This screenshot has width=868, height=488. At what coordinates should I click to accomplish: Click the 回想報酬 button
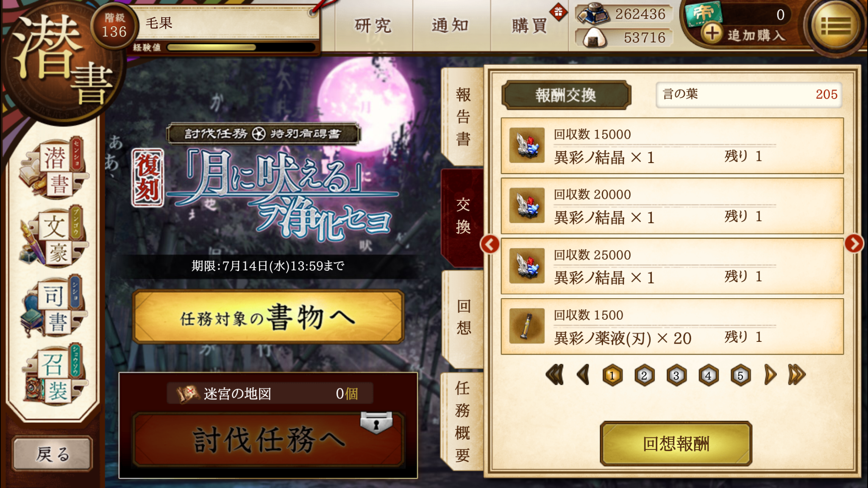pyautogui.click(x=676, y=444)
